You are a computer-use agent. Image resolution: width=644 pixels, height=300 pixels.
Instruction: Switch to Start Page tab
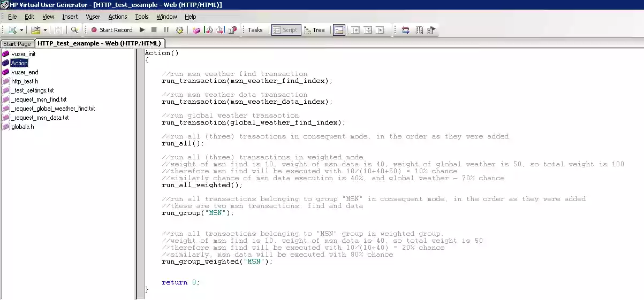click(17, 44)
